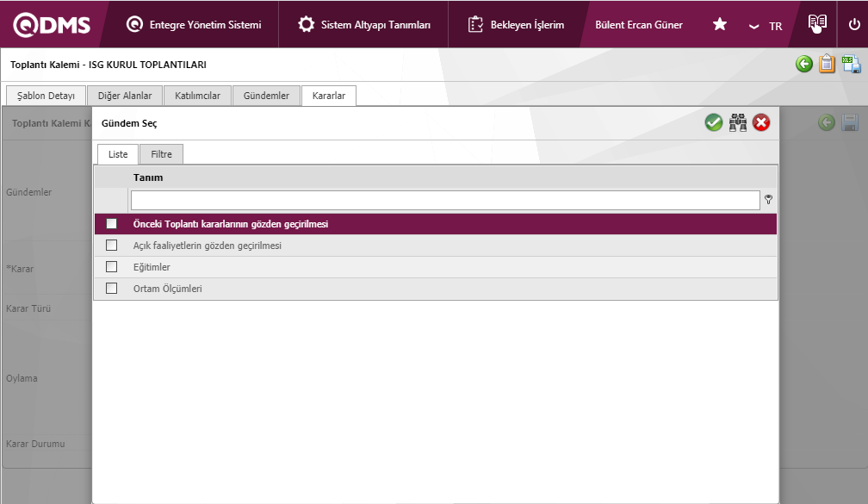The height and width of the screenshot is (504, 868).
Task: Close Gündem Seç dialog with red X
Action: pos(761,122)
